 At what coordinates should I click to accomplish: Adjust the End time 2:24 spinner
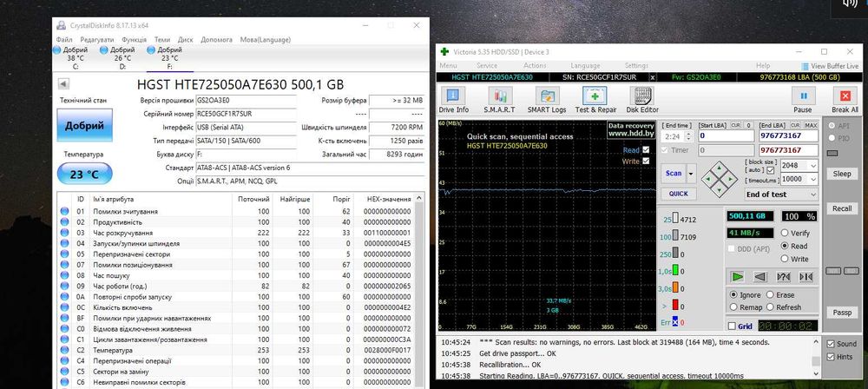688,136
